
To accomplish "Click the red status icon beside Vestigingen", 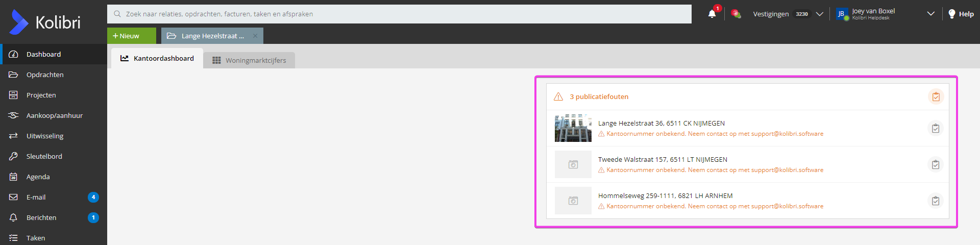I will [x=736, y=14].
